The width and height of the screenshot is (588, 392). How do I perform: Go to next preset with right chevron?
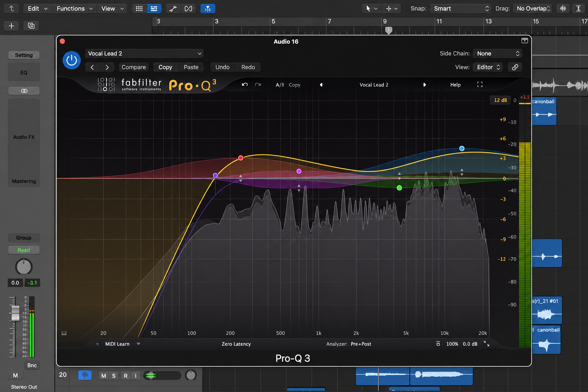click(x=107, y=67)
